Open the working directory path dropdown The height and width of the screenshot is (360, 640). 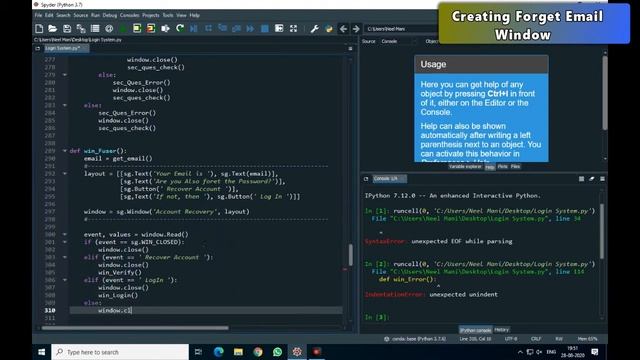[x=400, y=29]
